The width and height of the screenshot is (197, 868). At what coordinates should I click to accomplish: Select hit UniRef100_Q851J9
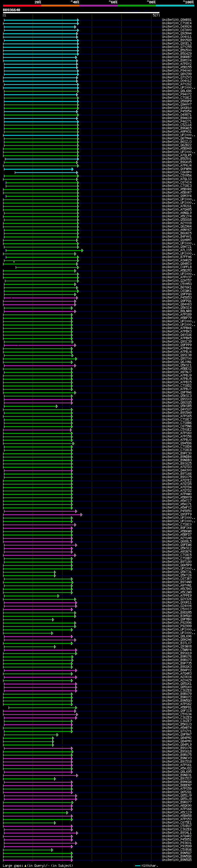coord(177,796)
